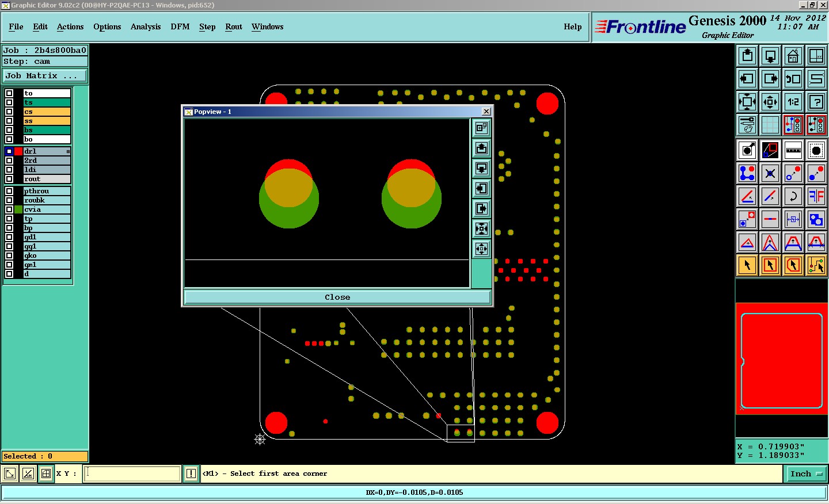This screenshot has height=504, width=829.
Task: Click Popview pan up icon
Action: [481, 148]
